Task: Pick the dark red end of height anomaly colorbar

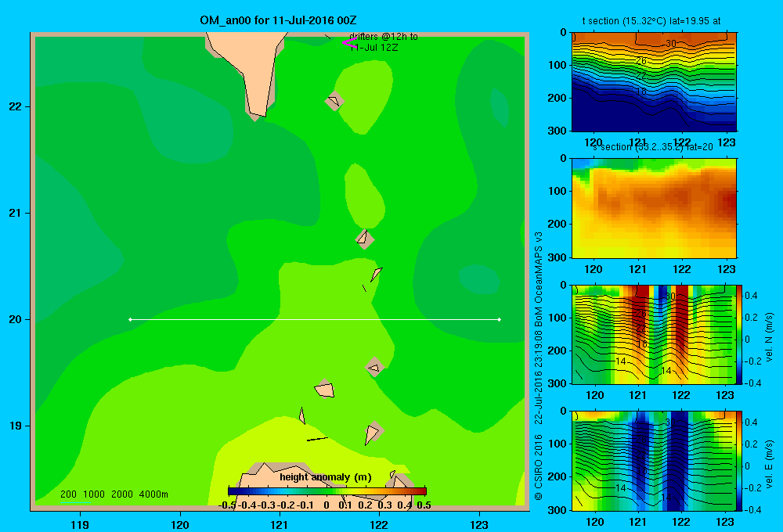Action: (423, 491)
